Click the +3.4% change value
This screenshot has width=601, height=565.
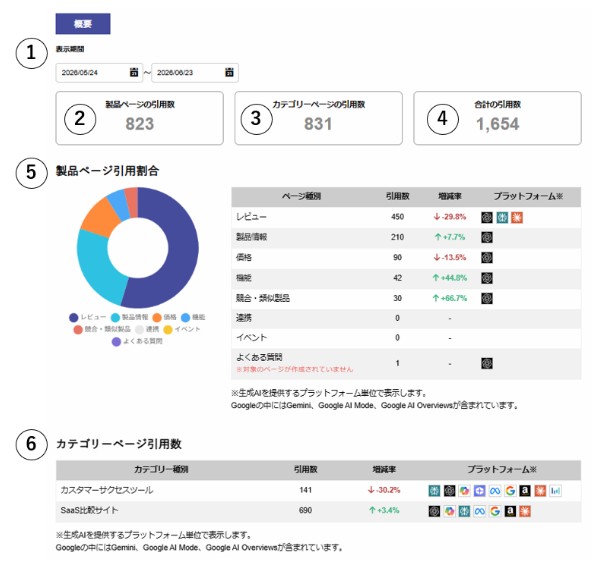tap(384, 511)
